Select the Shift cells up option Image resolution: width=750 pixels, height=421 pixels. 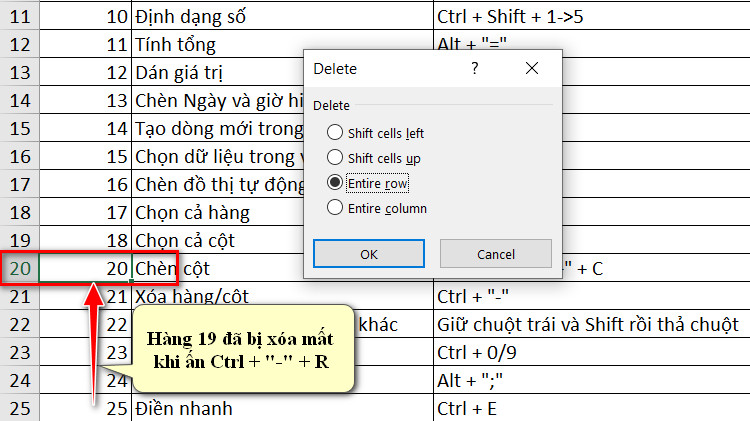tap(374, 158)
